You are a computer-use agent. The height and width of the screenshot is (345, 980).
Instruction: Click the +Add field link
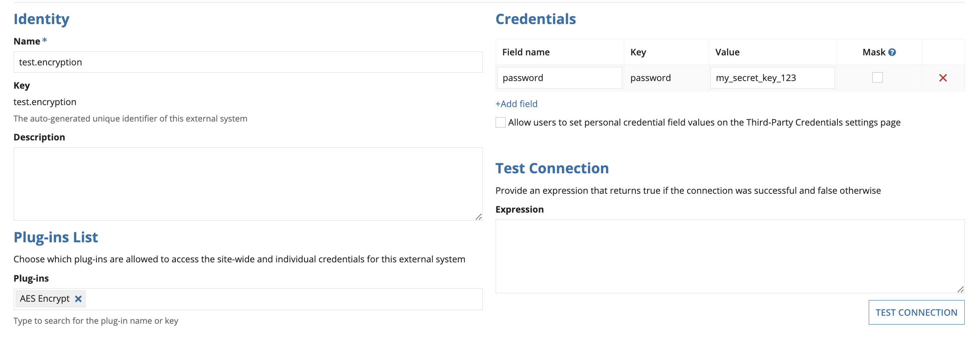pyautogui.click(x=517, y=104)
